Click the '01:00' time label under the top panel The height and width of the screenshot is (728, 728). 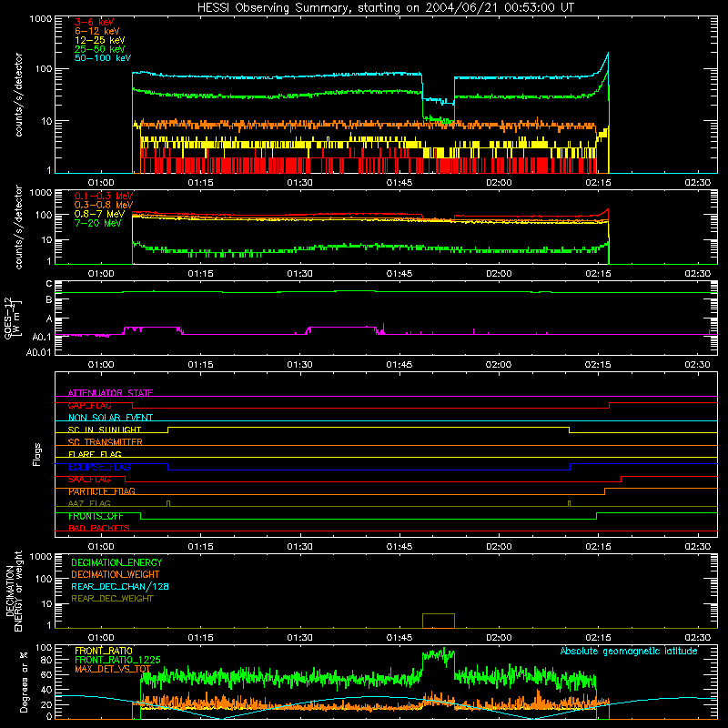tap(101, 183)
